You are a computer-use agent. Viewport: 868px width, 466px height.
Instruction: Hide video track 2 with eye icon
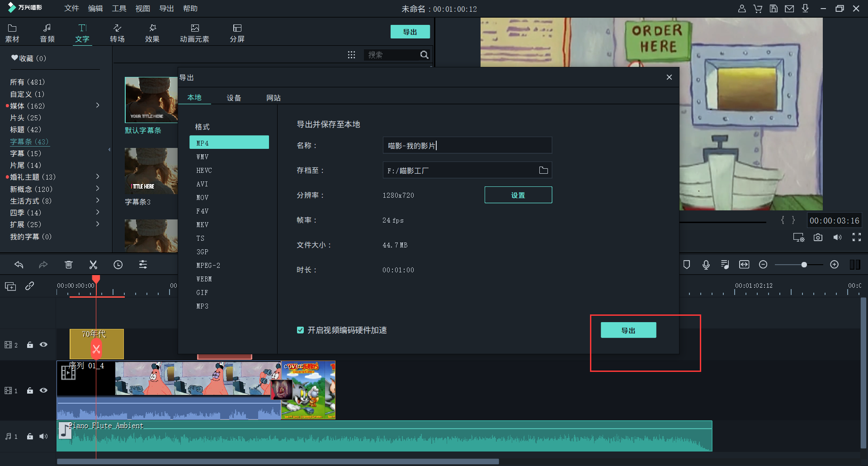pyautogui.click(x=43, y=345)
